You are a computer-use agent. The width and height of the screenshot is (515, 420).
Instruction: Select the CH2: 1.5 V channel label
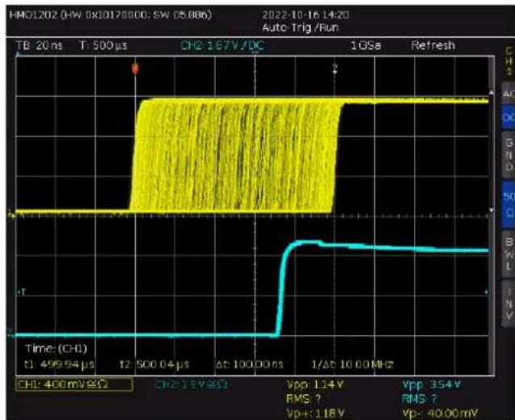(x=191, y=384)
